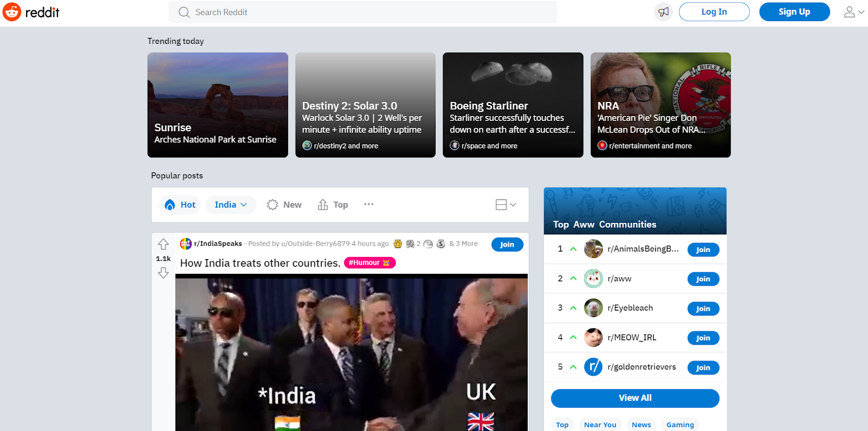
Task: Click View All communities button
Action: tap(635, 398)
